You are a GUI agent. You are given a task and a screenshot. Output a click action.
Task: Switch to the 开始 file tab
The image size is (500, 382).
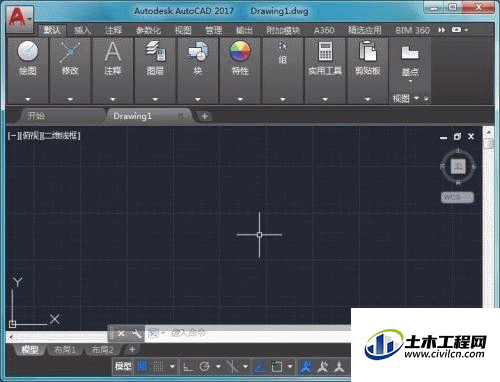[36, 116]
